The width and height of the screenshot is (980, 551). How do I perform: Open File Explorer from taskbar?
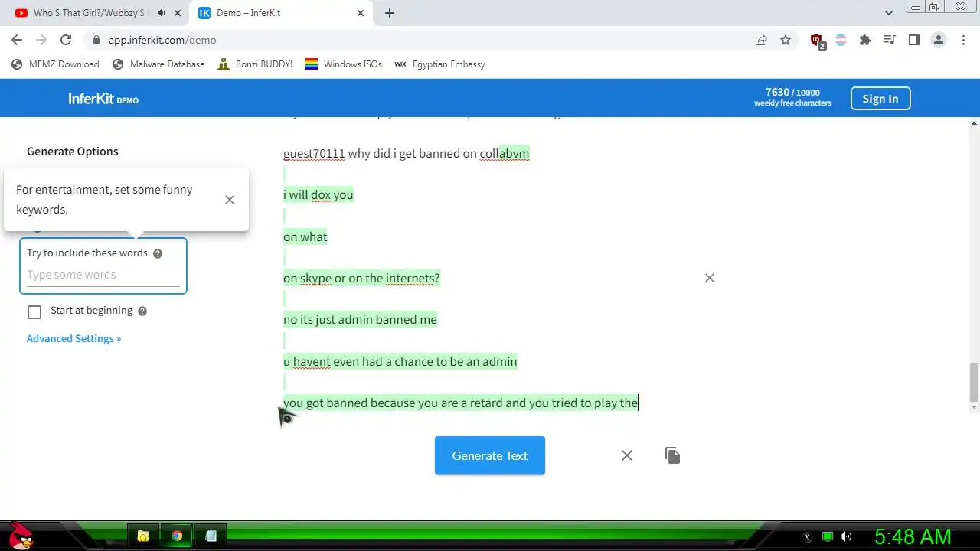click(143, 536)
